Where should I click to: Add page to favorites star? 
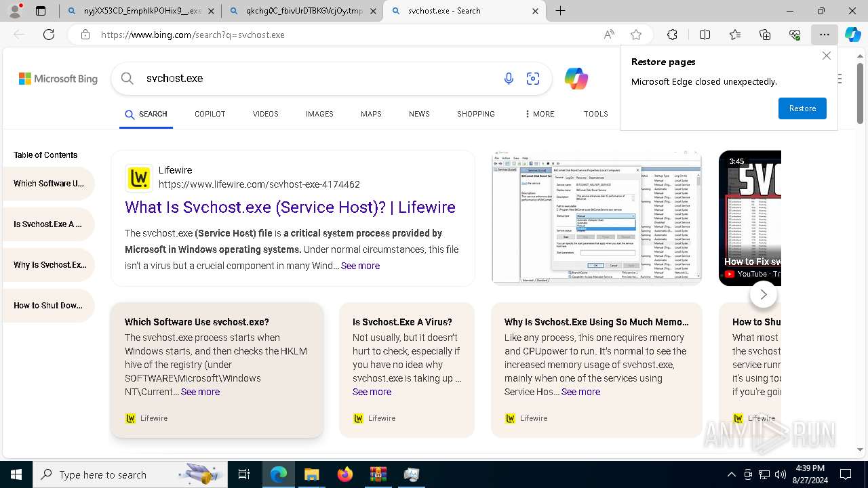pos(636,35)
